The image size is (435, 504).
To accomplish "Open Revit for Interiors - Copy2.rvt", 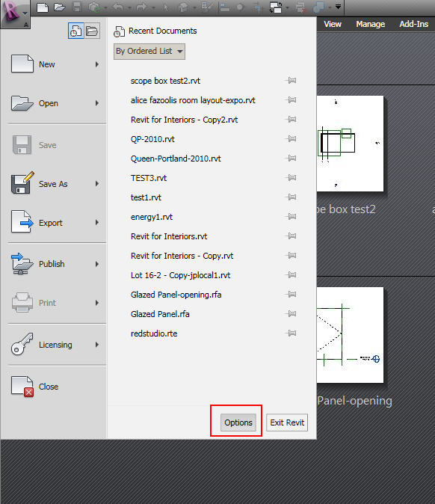I will (184, 120).
